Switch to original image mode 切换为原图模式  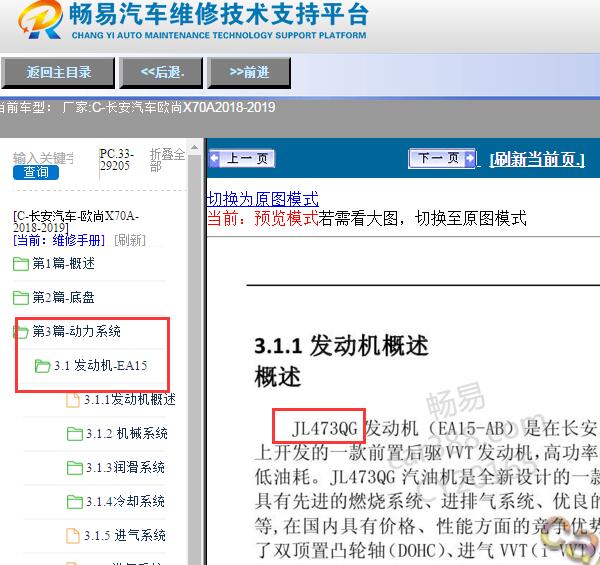pos(262,199)
